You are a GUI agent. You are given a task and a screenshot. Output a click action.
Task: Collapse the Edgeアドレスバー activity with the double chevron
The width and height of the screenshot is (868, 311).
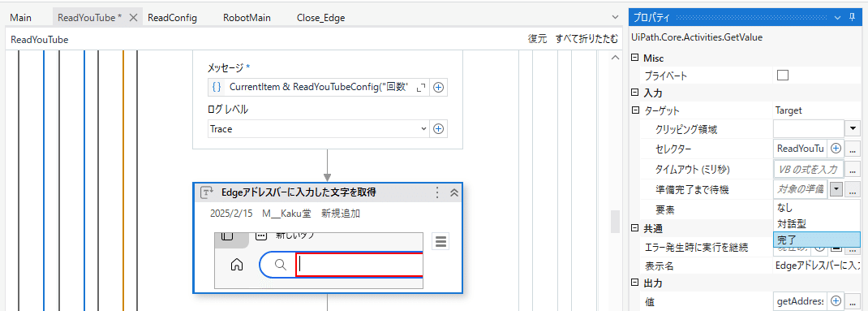(453, 192)
